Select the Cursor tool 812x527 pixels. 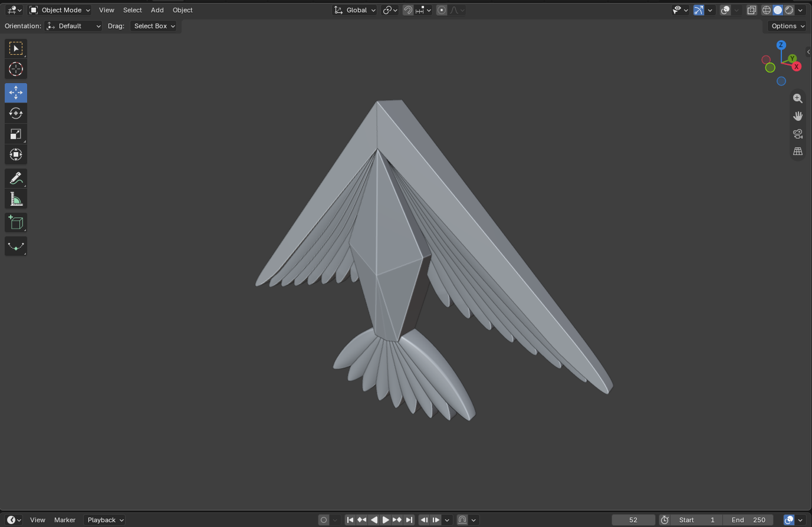coord(16,69)
